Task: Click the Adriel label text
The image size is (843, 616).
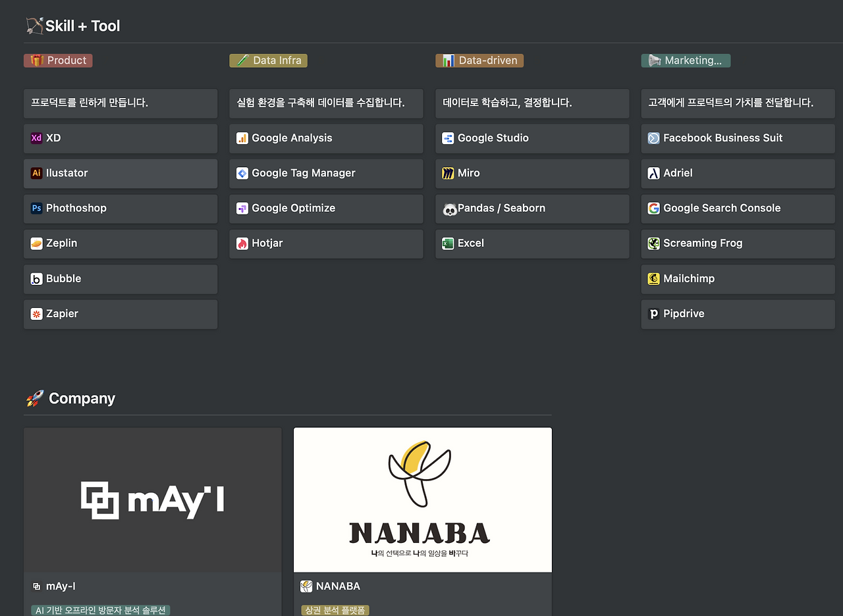Action: pyautogui.click(x=678, y=173)
